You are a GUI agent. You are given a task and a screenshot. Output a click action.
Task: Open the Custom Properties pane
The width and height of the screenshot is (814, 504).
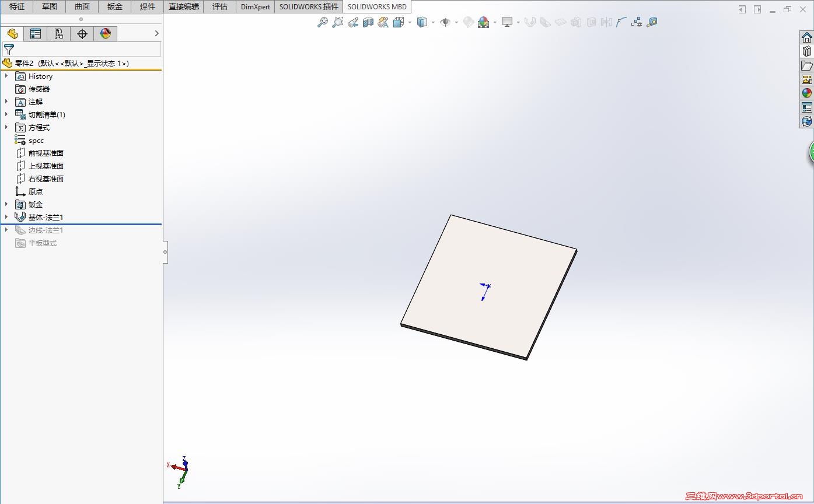(806, 107)
